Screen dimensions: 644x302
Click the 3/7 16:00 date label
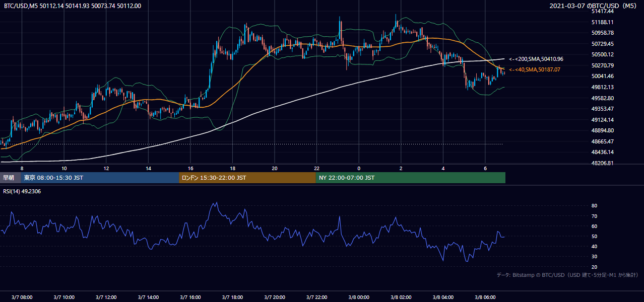click(x=190, y=297)
